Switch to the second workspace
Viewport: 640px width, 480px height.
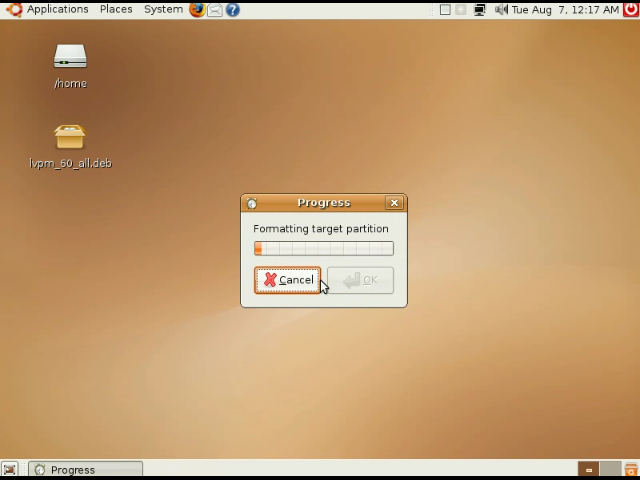click(x=610, y=469)
